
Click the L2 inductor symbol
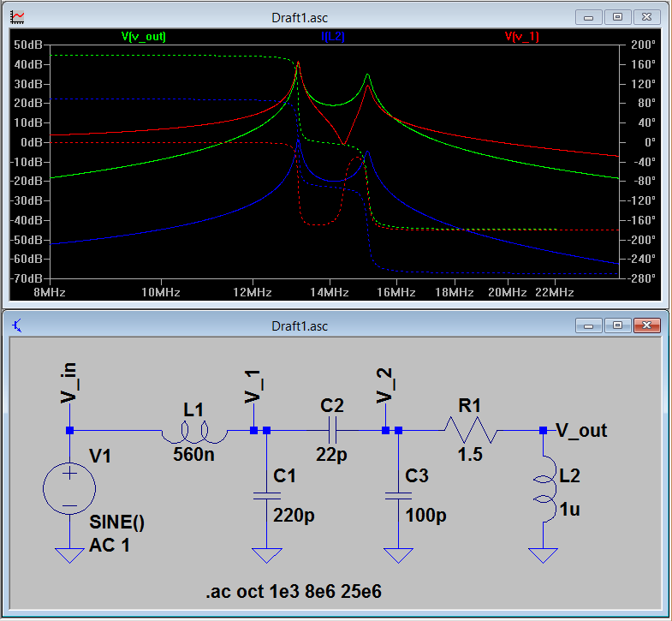pyautogui.click(x=544, y=489)
